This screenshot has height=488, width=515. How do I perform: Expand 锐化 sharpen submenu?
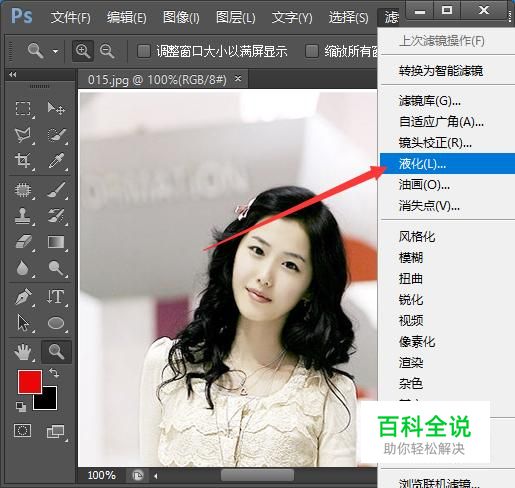[447, 300]
